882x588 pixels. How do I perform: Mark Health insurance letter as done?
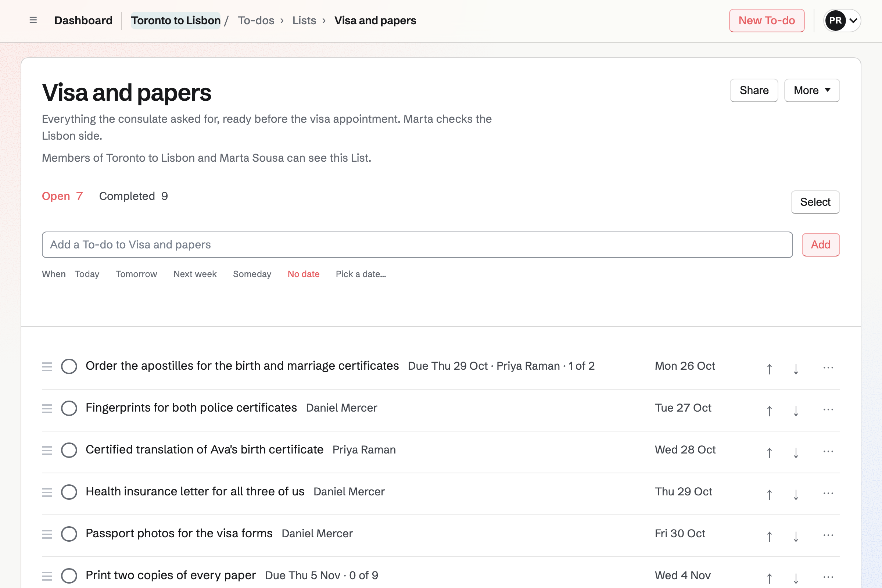pyautogui.click(x=69, y=492)
